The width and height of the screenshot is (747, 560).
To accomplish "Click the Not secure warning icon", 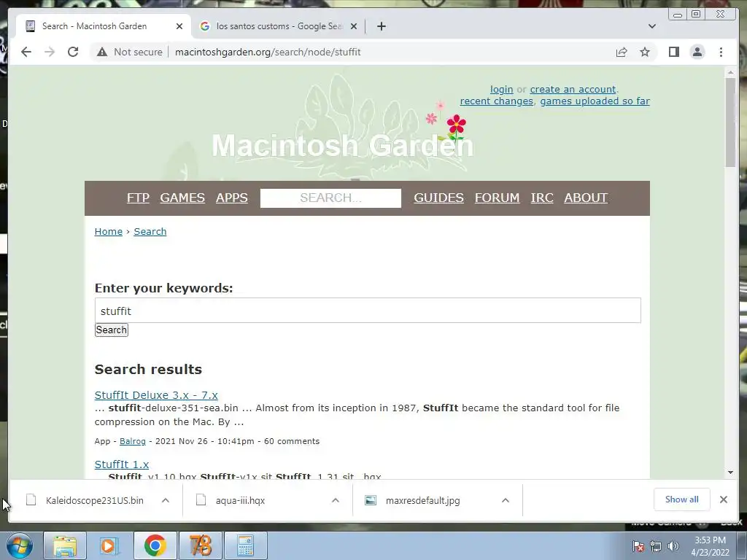I will click(102, 52).
